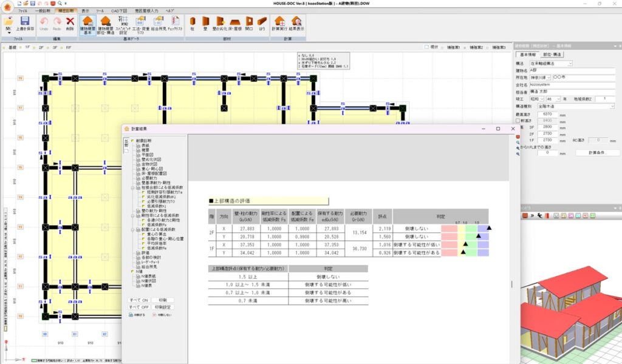Toggle the 軒高さ checkbox

(518, 120)
